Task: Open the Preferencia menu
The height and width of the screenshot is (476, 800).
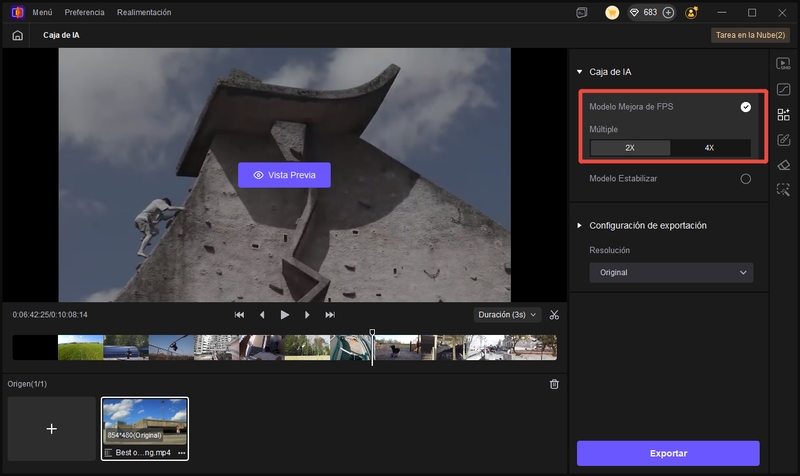Action: click(x=84, y=12)
